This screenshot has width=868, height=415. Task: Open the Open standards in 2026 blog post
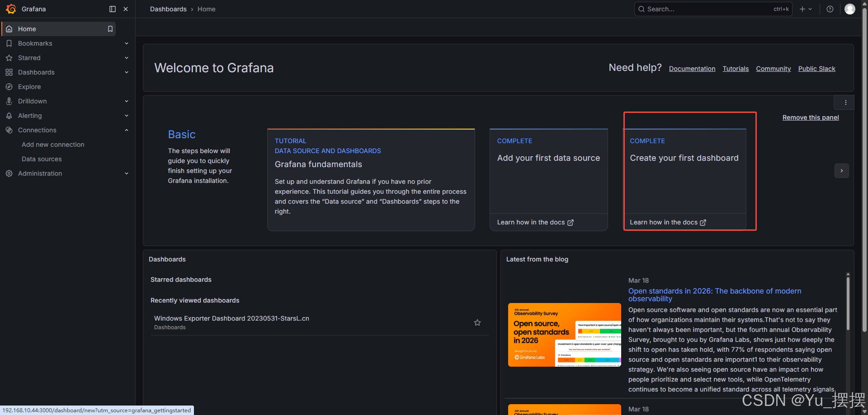tap(715, 295)
